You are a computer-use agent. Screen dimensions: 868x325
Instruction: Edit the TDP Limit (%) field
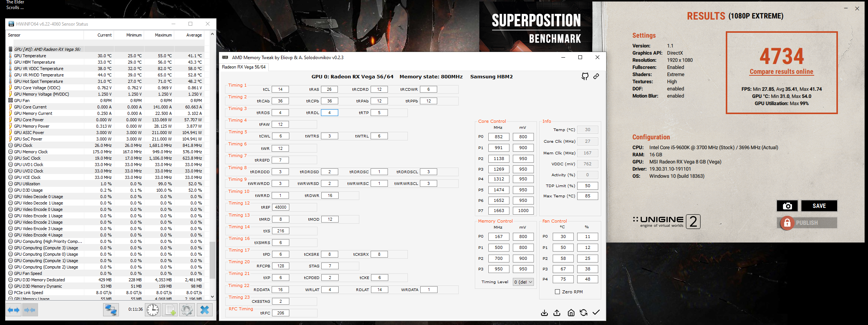(x=587, y=186)
